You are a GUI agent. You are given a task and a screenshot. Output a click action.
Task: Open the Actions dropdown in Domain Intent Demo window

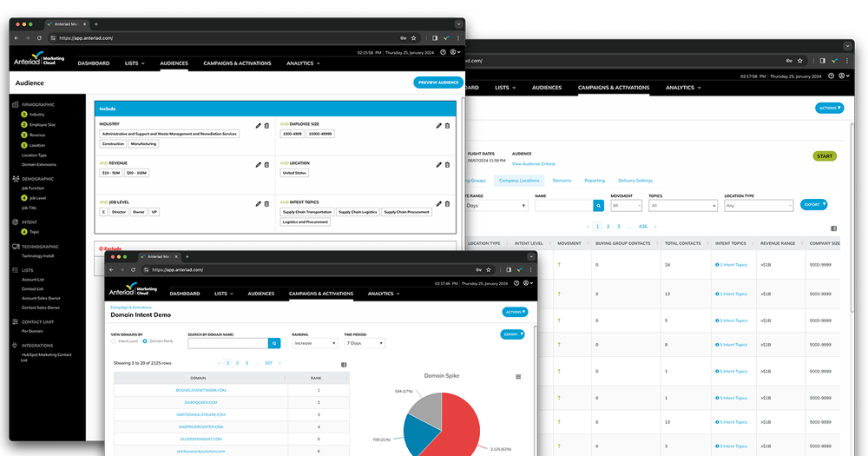click(515, 312)
